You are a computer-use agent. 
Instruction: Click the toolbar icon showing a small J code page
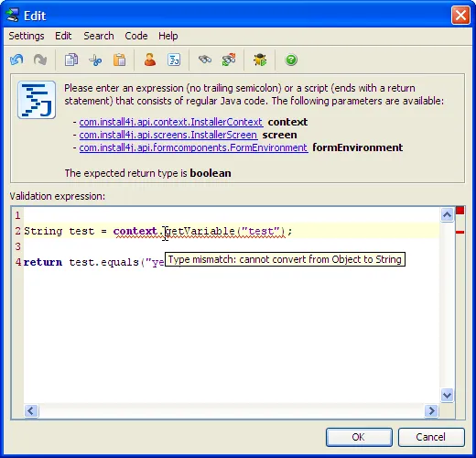174,60
